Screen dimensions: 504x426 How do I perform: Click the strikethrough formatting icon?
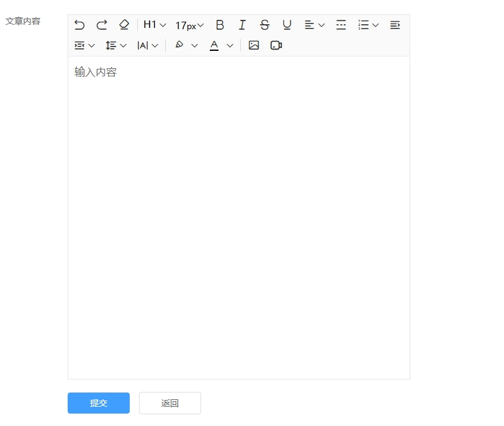click(264, 25)
